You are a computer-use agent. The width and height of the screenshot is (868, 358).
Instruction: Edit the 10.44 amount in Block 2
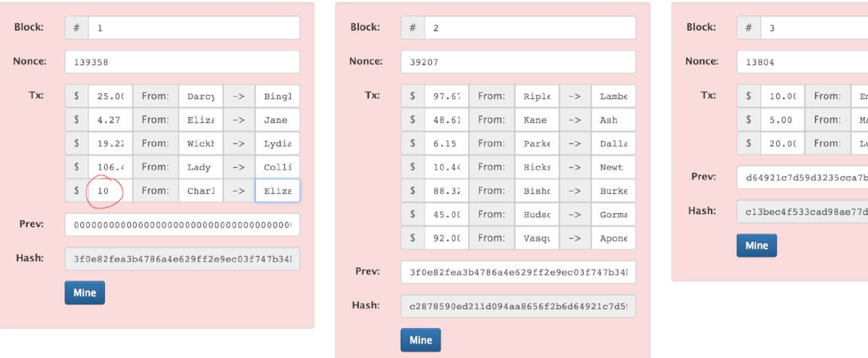pos(447,167)
